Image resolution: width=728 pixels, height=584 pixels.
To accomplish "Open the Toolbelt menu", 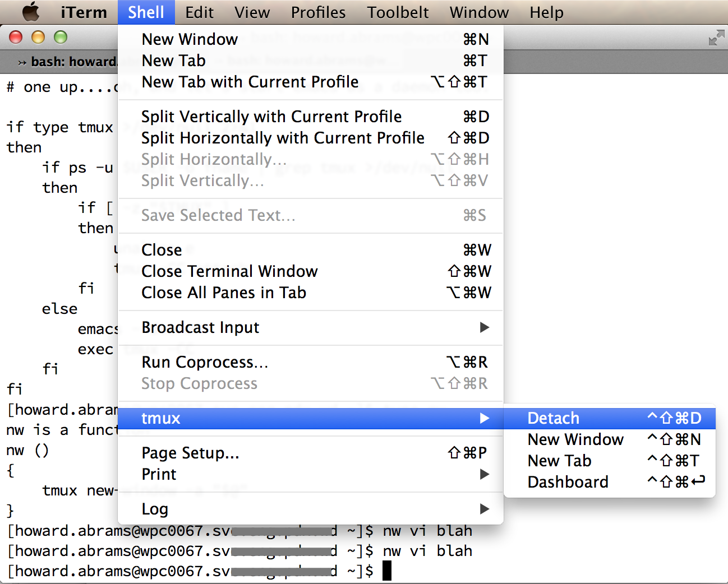I will click(x=398, y=12).
